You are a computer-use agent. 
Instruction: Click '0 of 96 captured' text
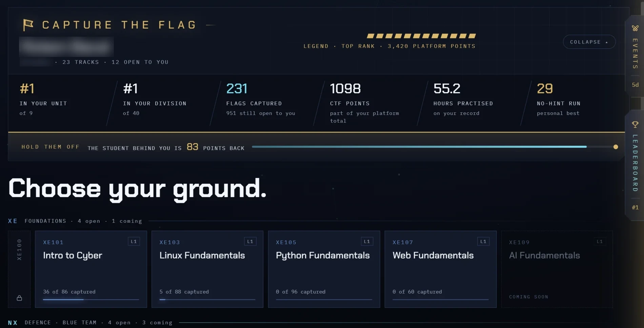click(x=301, y=292)
